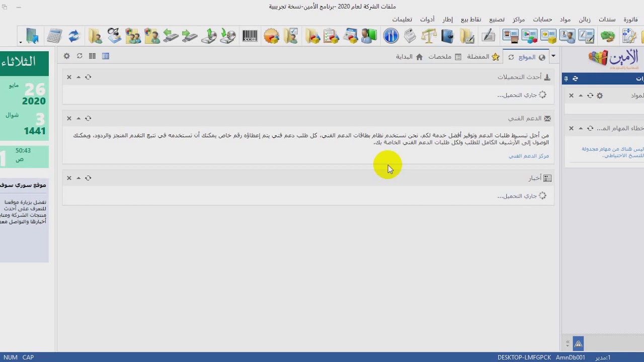Open the سندات menu
This screenshot has height=362, width=644.
(607, 20)
